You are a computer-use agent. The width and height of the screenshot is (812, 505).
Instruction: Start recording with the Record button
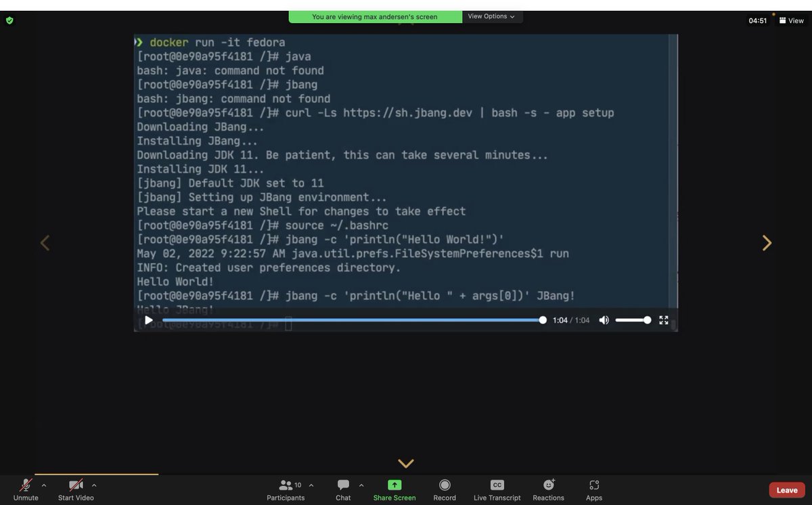[x=445, y=489]
